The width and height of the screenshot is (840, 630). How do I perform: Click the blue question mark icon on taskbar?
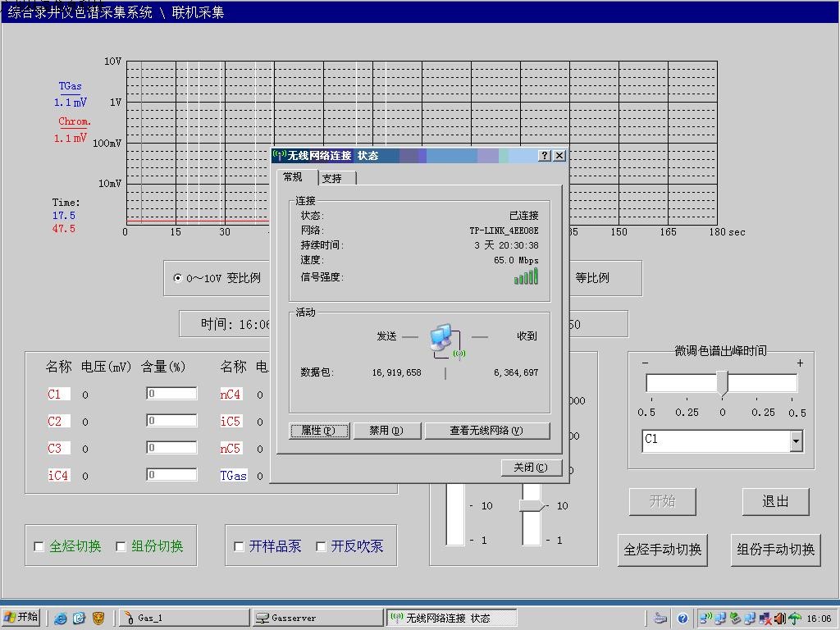[x=682, y=619]
